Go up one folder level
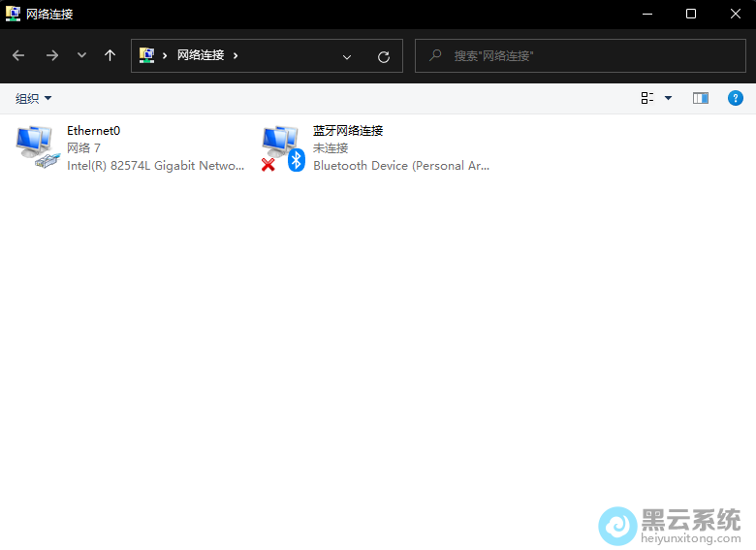The width and height of the screenshot is (756, 550). [110, 56]
